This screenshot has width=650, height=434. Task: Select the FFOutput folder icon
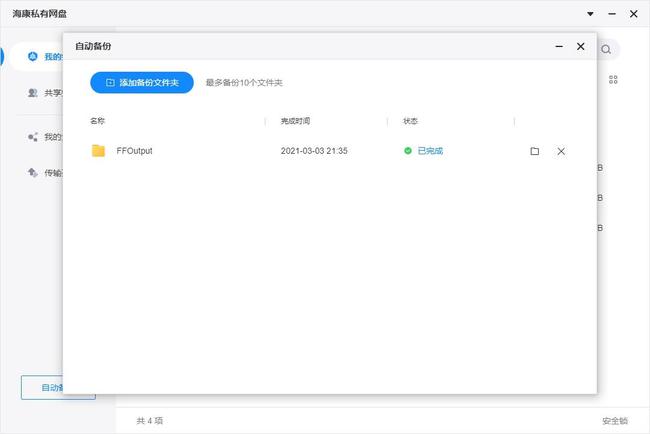[98, 150]
